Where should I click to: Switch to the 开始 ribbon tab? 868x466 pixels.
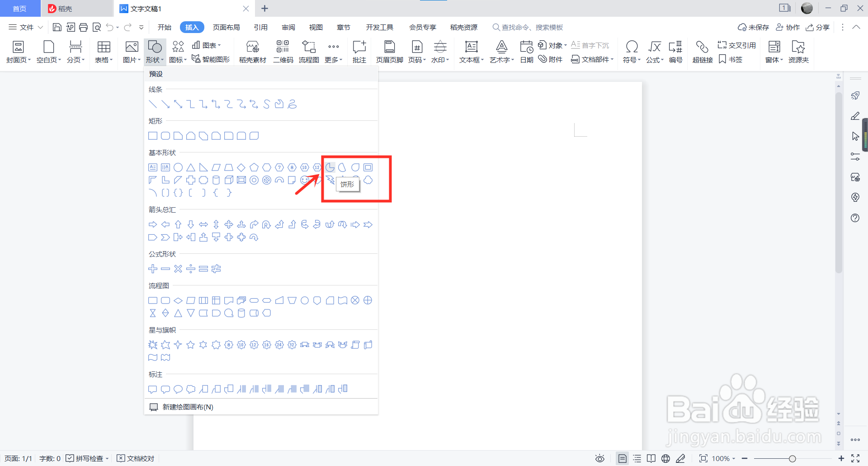click(x=165, y=27)
